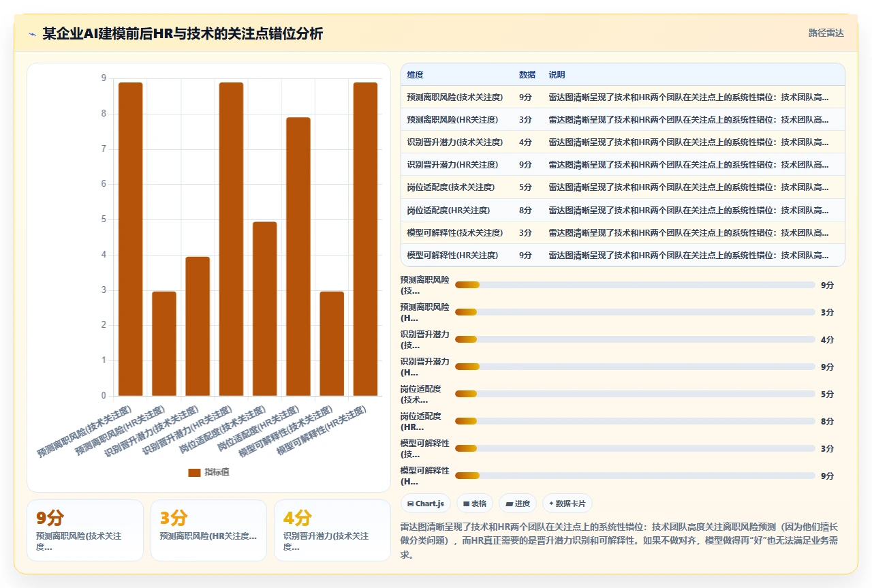Open the 9分 预测离职风险 data card
Viewport: 872px width, 588px height.
pyautogui.click(x=85, y=530)
